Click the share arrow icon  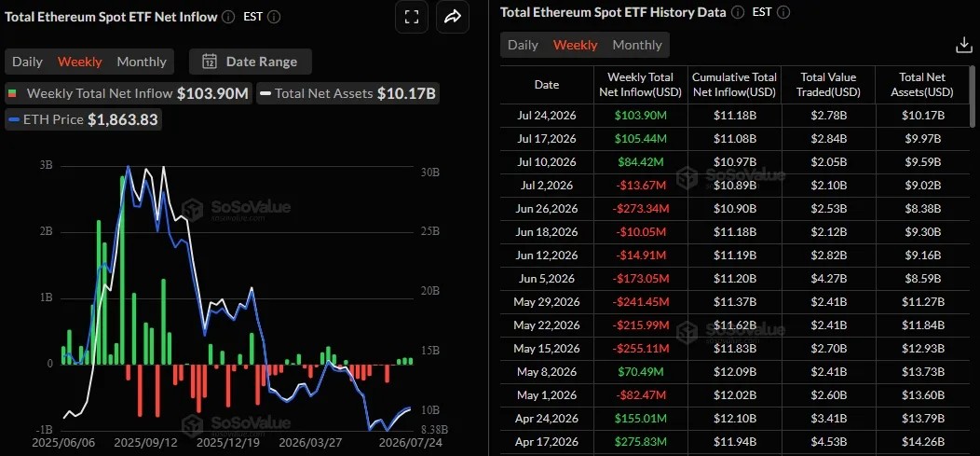click(x=453, y=17)
